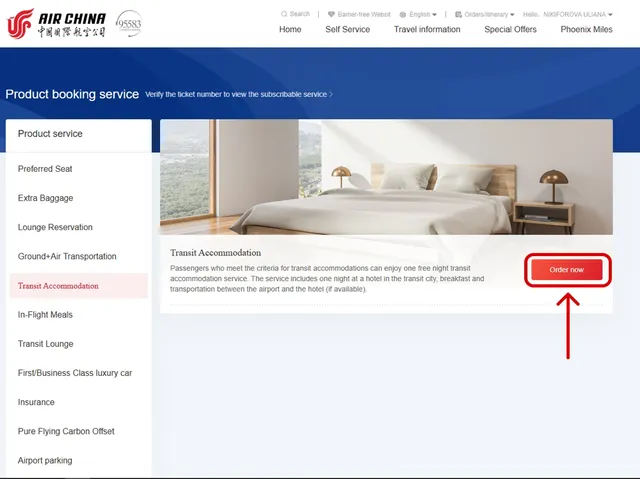Click the Transit Accommodation card title
The width and height of the screenshot is (640, 479).
tap(216, 253)
